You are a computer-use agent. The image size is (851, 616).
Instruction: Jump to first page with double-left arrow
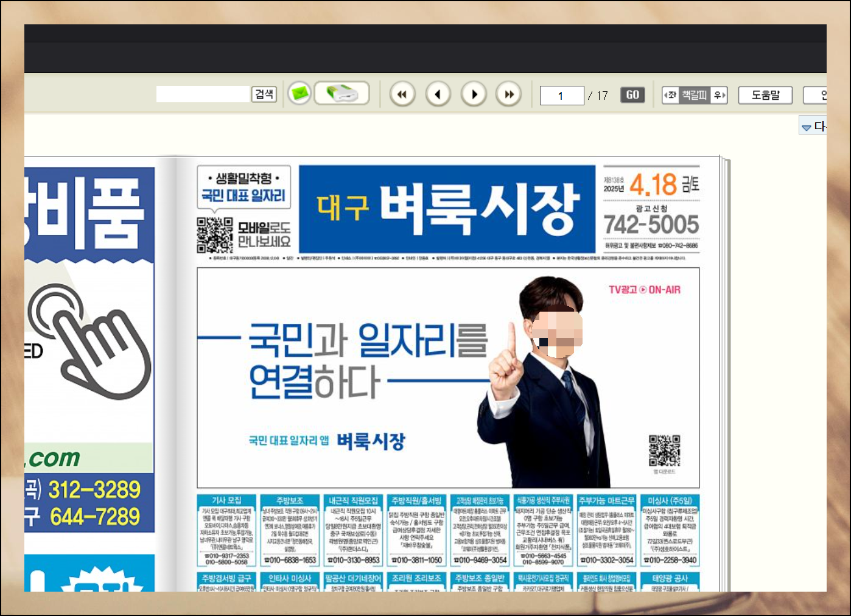(x=402, y=94)
